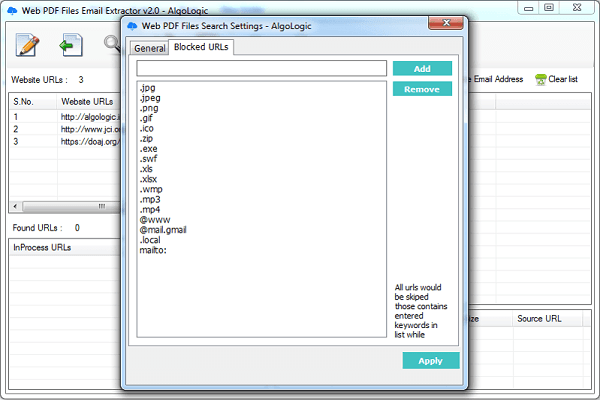The image size is (600, 400).
Task: Select the .local blocked entry
Action: click(150, 240)
